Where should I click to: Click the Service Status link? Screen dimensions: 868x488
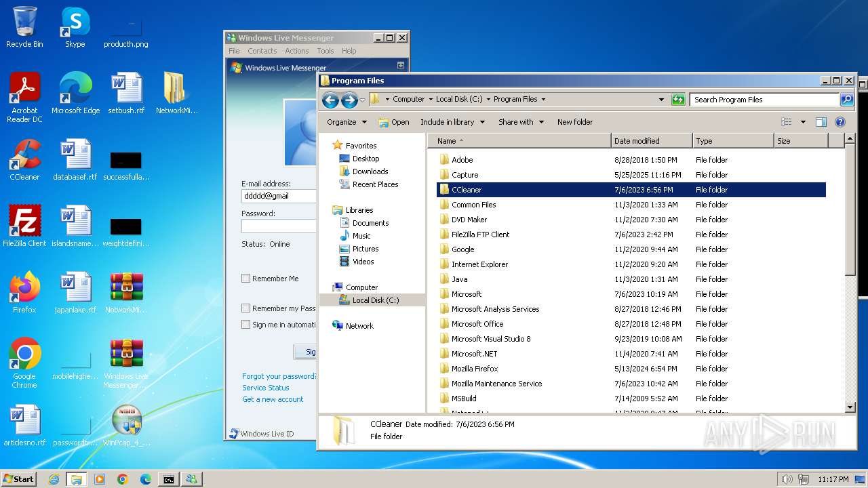pyautogui.click(x=266, y=388)
